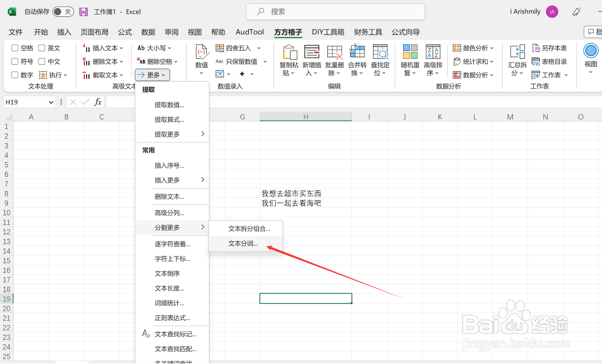This screenshot has width=602, height=364.
Task: Click the pen drawing icon in title bar
Action: (x=576, y=12)
